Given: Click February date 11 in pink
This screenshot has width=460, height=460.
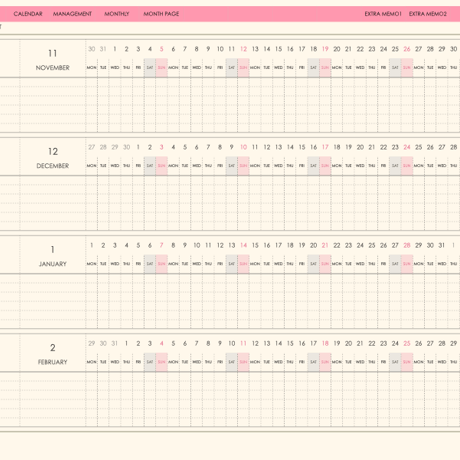Looking at the screenshot, I should point(244,343).
